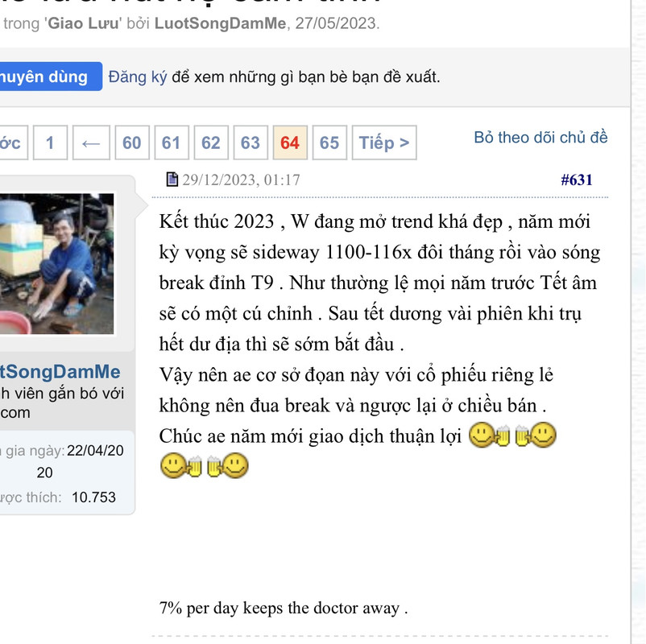Screen dimensions: 646x644
Task: Open Giao Lưu forum category link
Action: pos(83,23)
